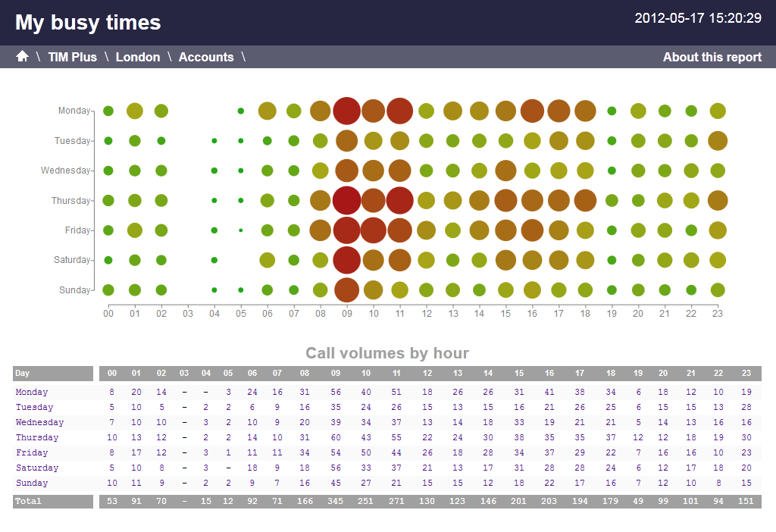Click the Tuesday 23 bubble in chart

(x=717, y=141)
